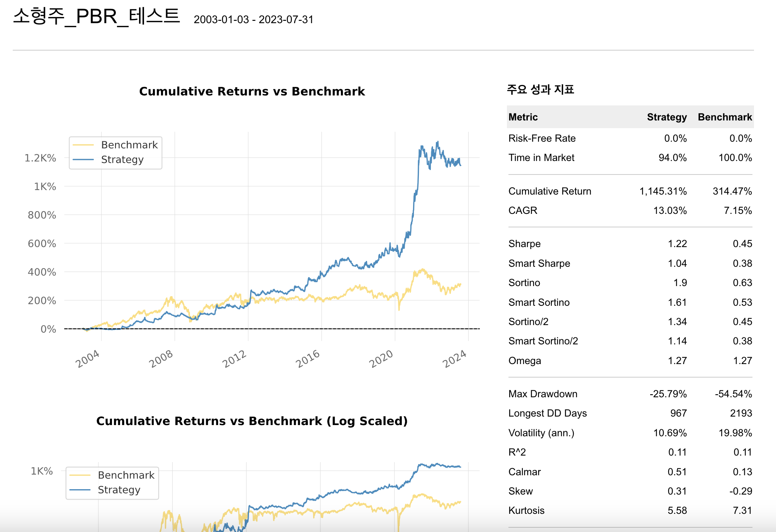This screenshot has width=776, height=532.
Task: Click Strategy legend in log scaled chart
Action: (119, 490)
